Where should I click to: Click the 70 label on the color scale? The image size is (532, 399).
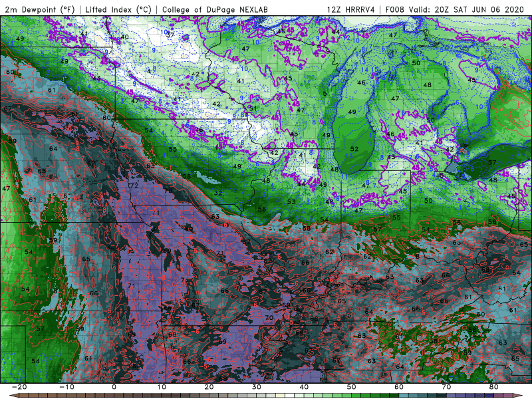[x=446, y=387]
